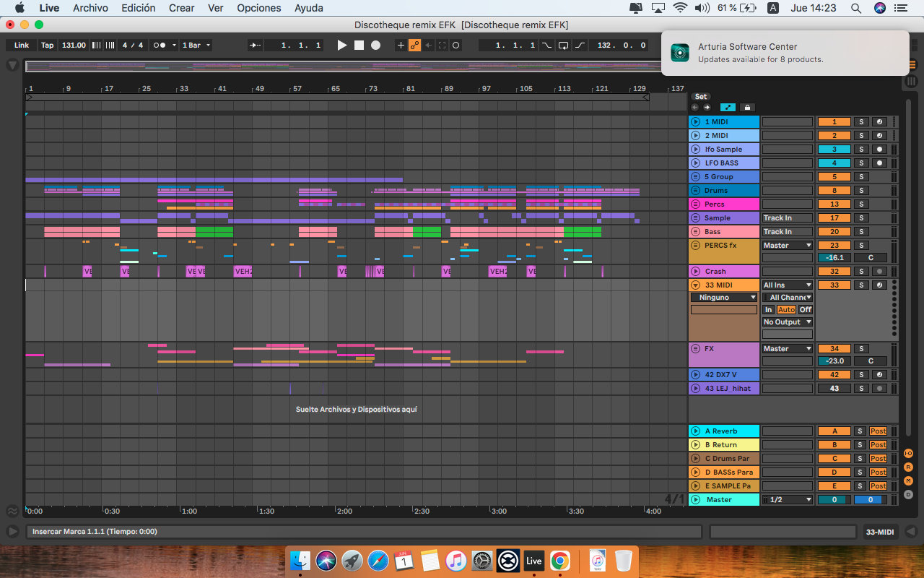Screen dimensions: 924x578
Task: Open the Master 1/2 output dropdown
Action: click(788, 499)
